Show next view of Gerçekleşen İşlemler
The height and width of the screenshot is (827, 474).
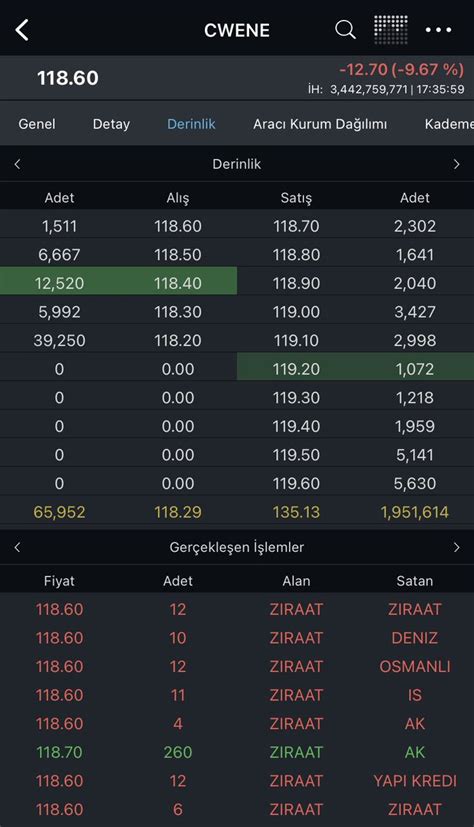[x=456, y=547]
